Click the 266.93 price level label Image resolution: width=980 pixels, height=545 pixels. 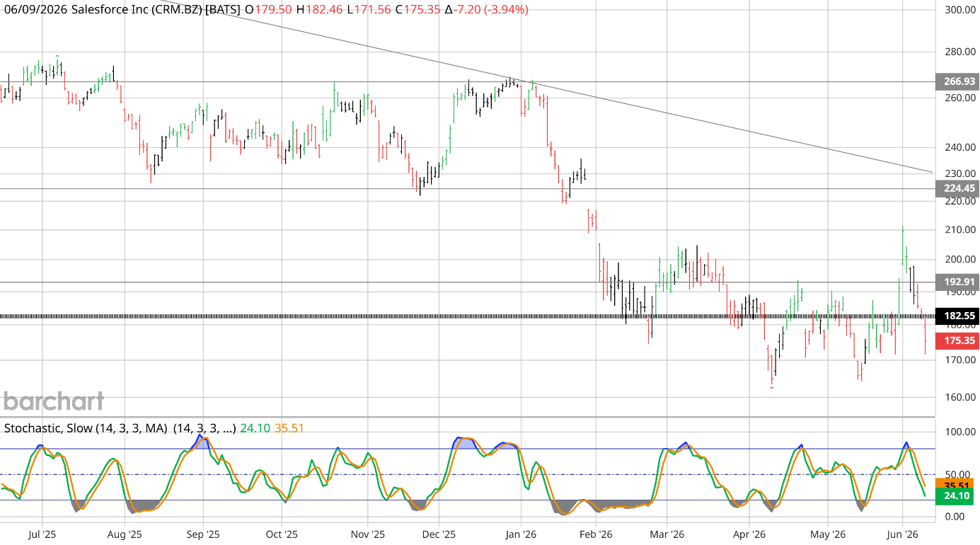(x=957, y=81)
